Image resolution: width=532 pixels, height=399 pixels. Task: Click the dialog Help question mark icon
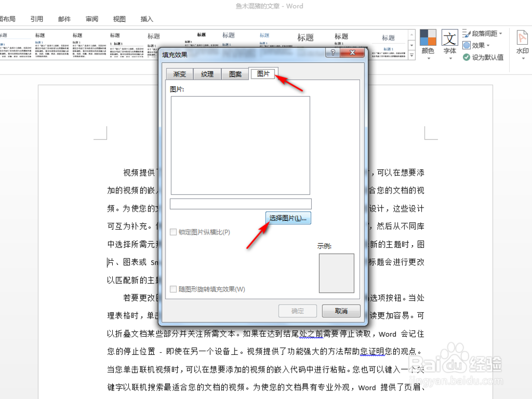point(332,53)
